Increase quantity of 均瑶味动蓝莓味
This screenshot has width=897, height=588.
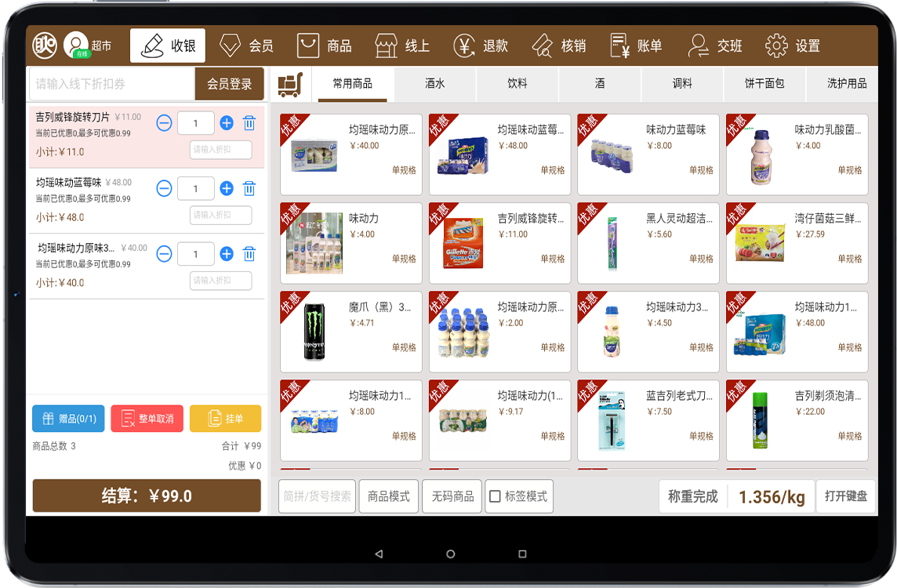(x=227, y=188)
